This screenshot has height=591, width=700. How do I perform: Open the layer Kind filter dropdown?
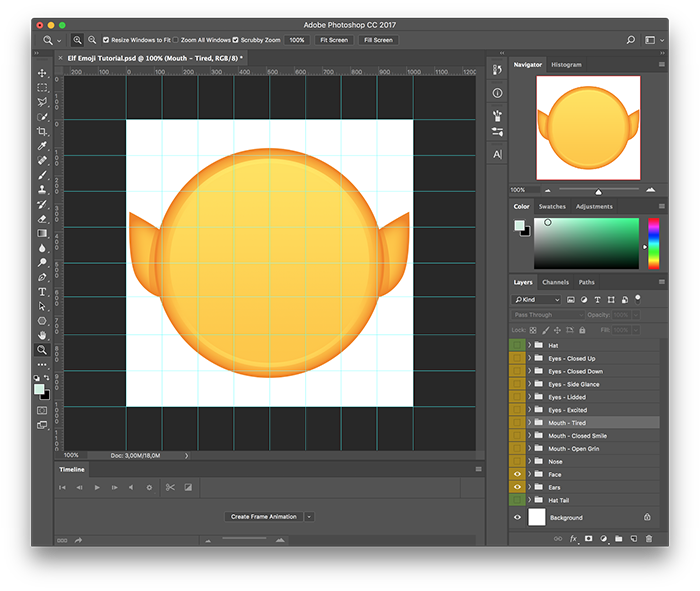(x=536, y=299)
